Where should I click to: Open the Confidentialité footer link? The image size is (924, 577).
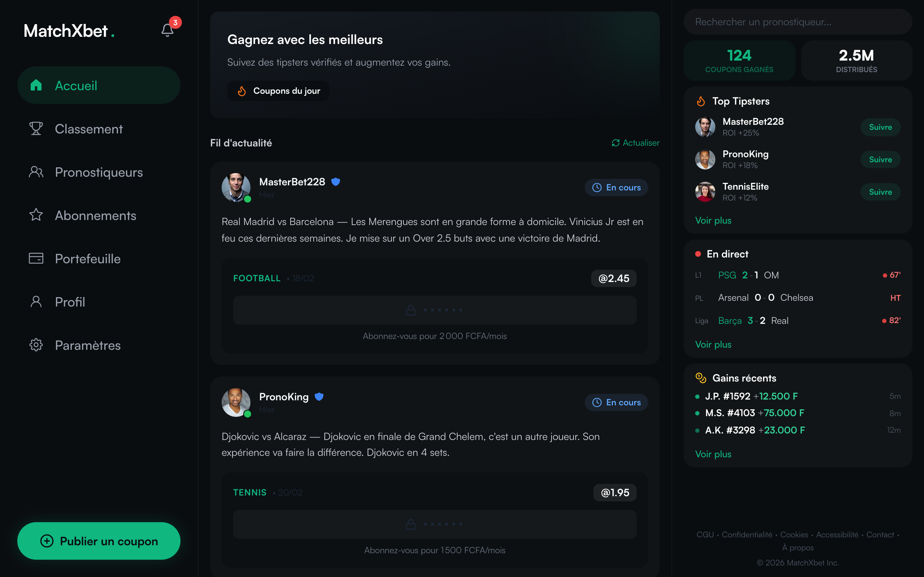(x=746, y=534)
